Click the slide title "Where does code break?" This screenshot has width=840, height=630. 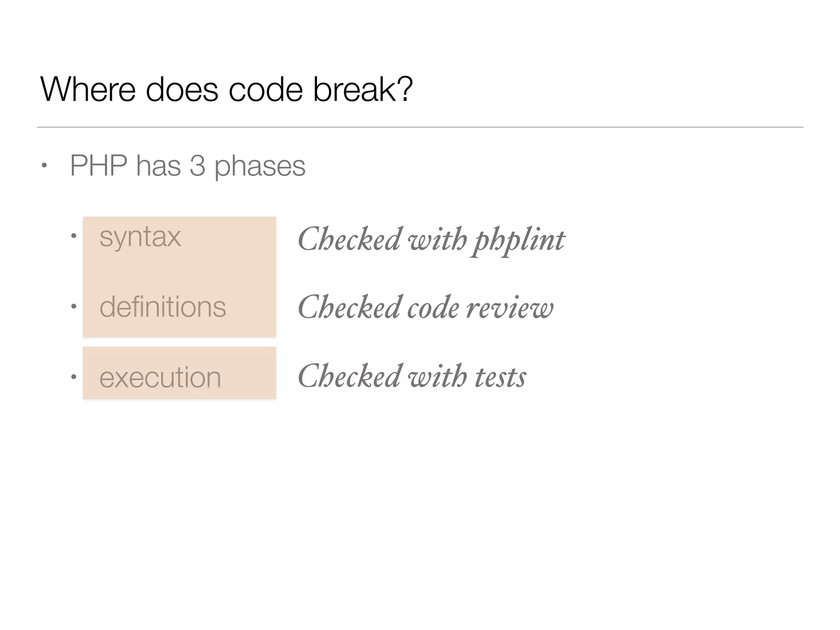(x=226, y=89)
